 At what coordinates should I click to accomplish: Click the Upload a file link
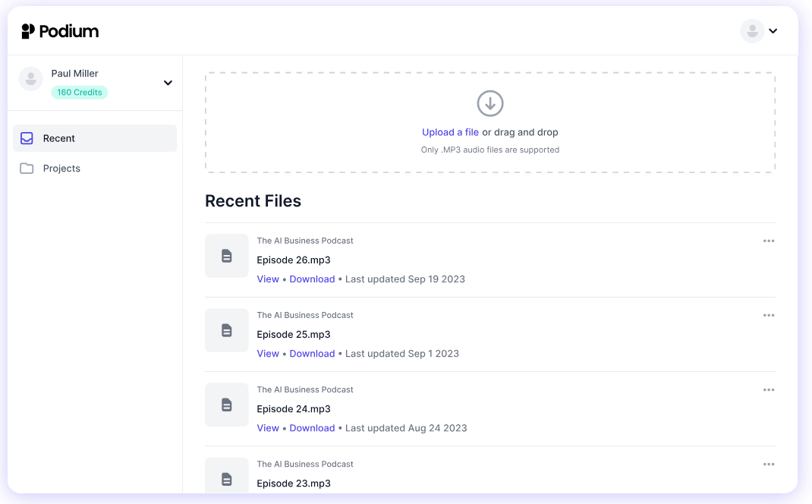(450, 131)
